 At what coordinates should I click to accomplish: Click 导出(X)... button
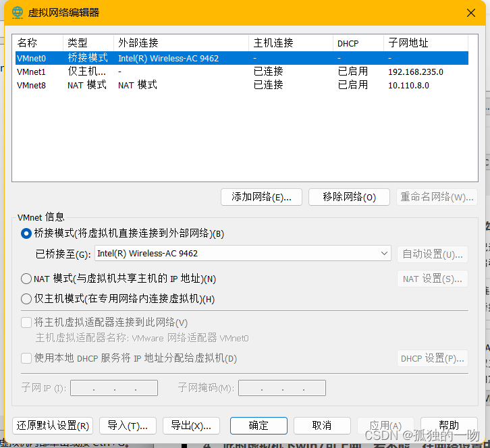pos(191,426)
